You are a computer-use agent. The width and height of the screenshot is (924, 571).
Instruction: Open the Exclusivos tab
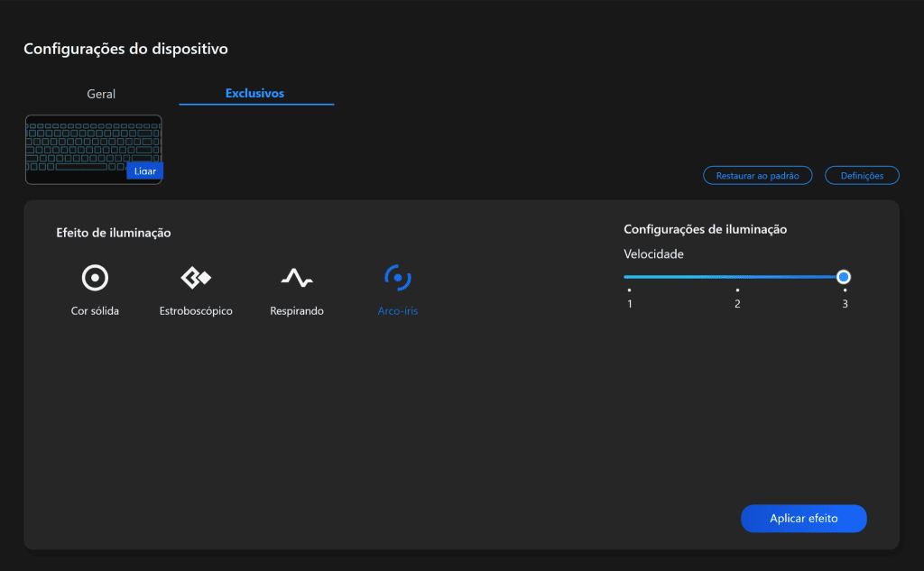(254, 94)
